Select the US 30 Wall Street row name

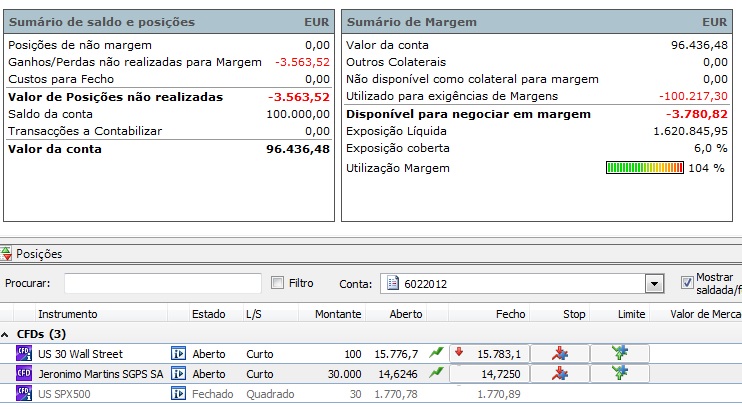80,354
